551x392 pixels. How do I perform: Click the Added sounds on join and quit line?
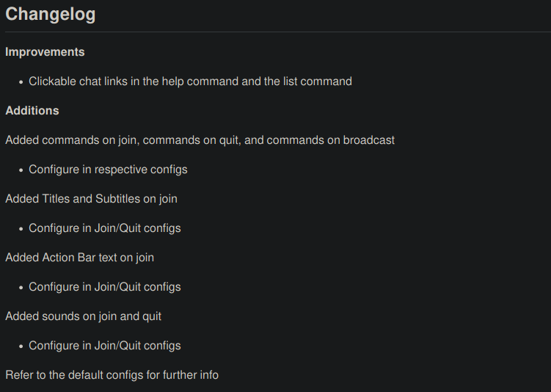(x=84, y=316)
